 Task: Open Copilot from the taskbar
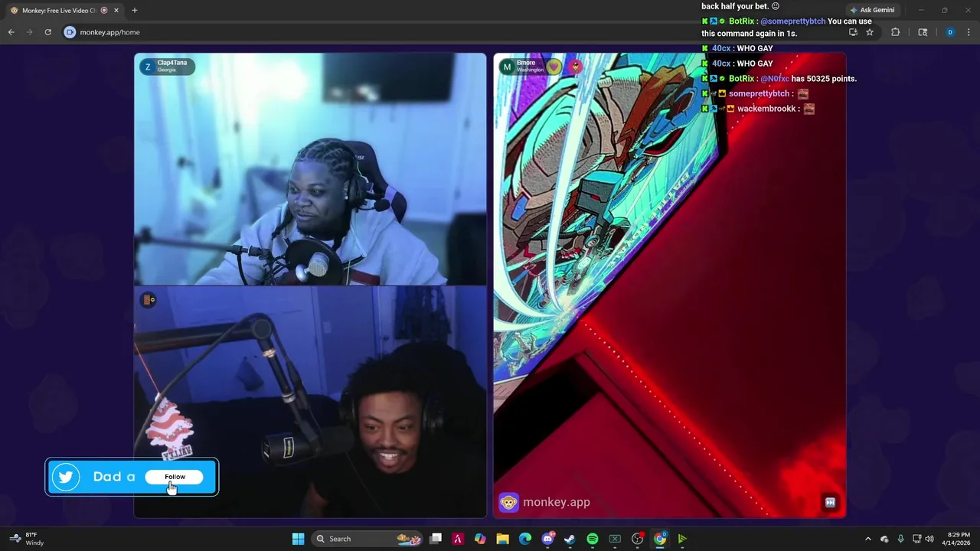(x=480, y=539)
